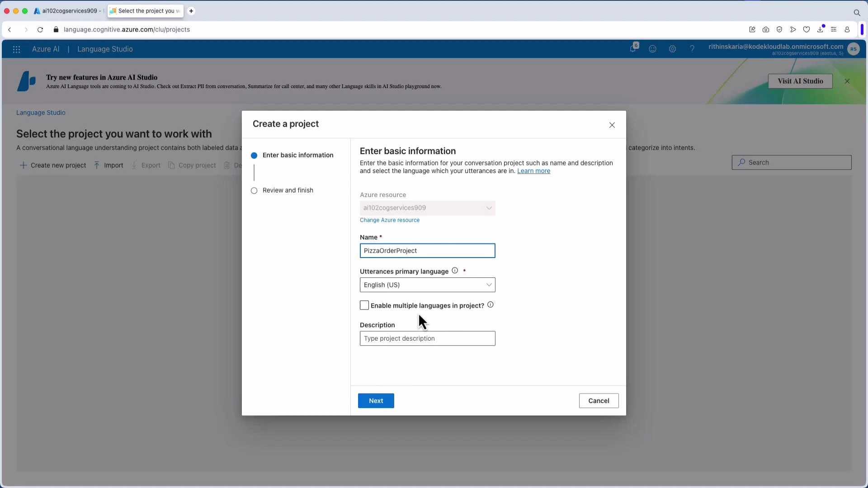The width and height of the screenshot is (868, 488).
Task: Click the Next button
Action: point(376,400)
